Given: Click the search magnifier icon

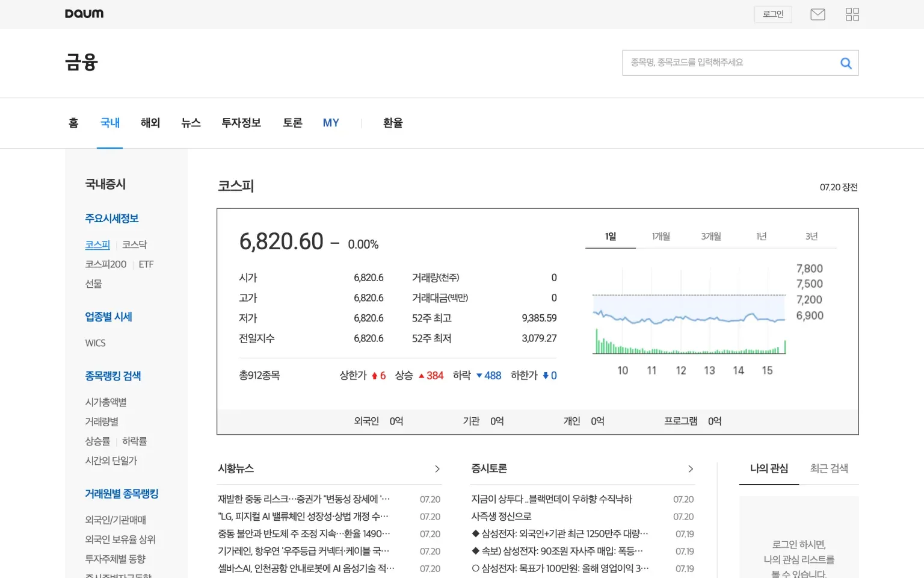Looking at the screenshot, I should point(846,63).
